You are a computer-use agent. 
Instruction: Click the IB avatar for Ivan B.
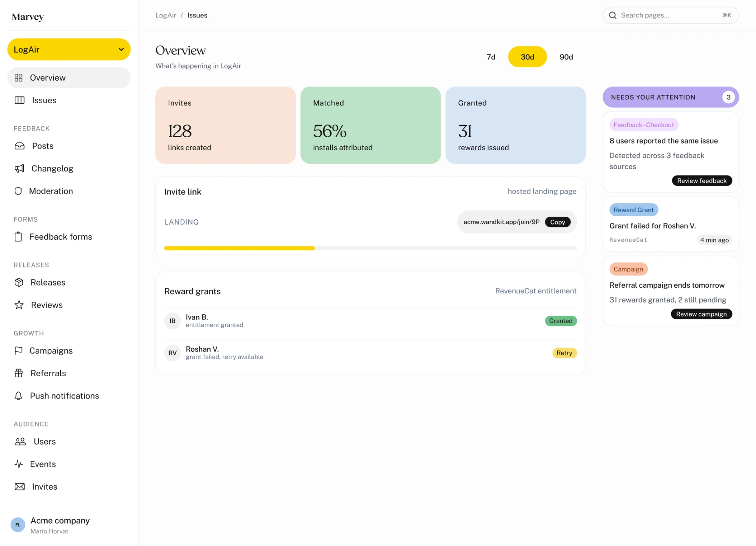click(172, 321)
